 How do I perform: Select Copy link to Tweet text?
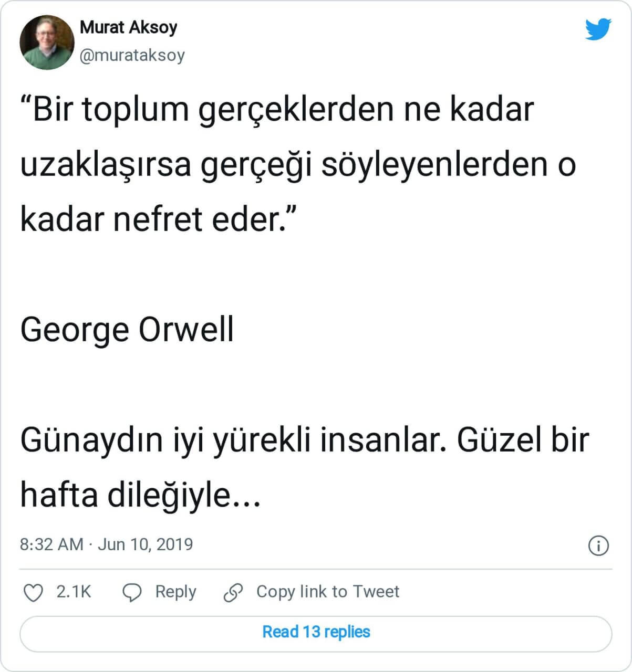327,592
